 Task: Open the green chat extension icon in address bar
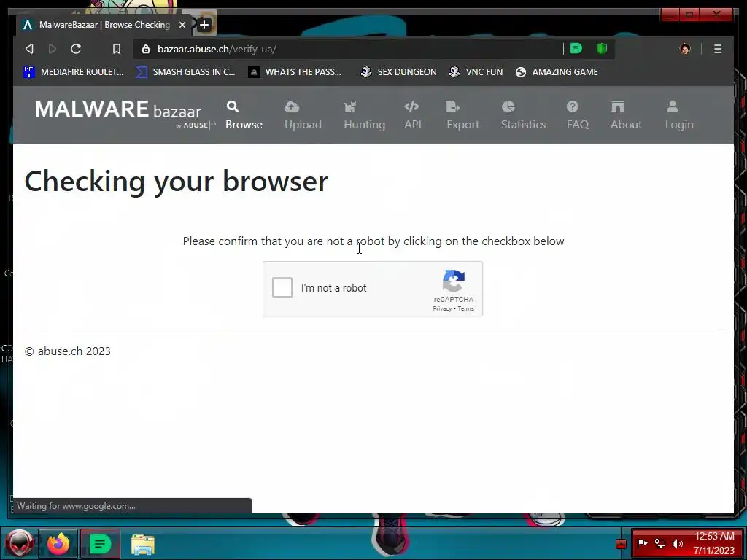point(576,49)
